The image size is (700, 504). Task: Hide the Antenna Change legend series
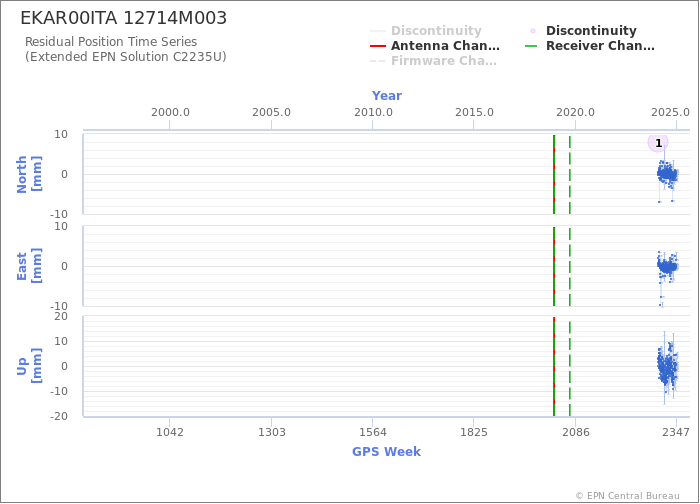pos(435,46)
